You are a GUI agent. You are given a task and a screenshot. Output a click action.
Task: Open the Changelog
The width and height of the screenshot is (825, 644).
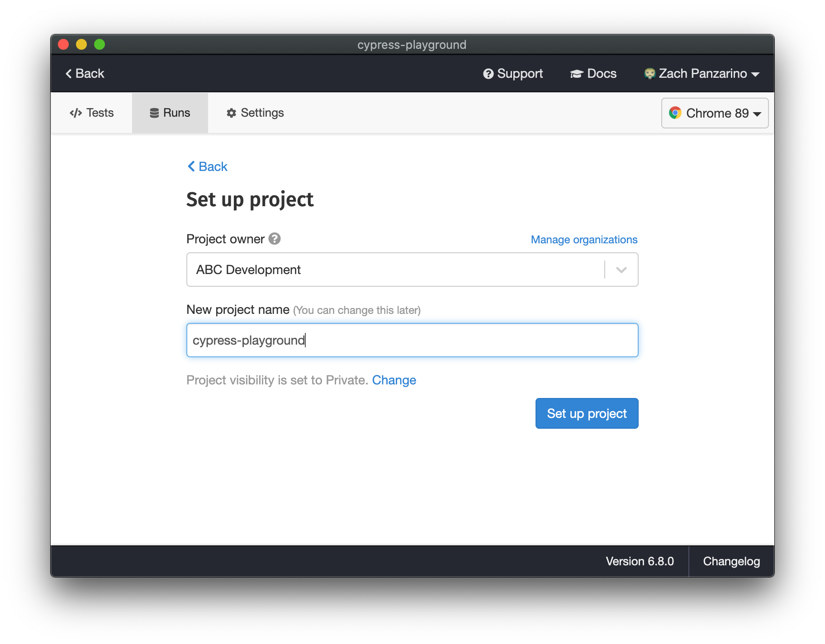pos(731,561)
